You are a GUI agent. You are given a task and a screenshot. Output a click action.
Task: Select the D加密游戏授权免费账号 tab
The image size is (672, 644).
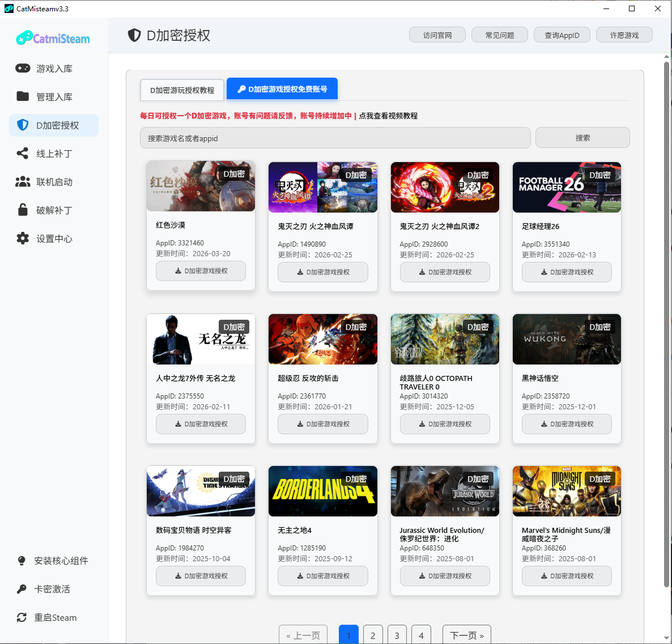click(x=282, y=89)
